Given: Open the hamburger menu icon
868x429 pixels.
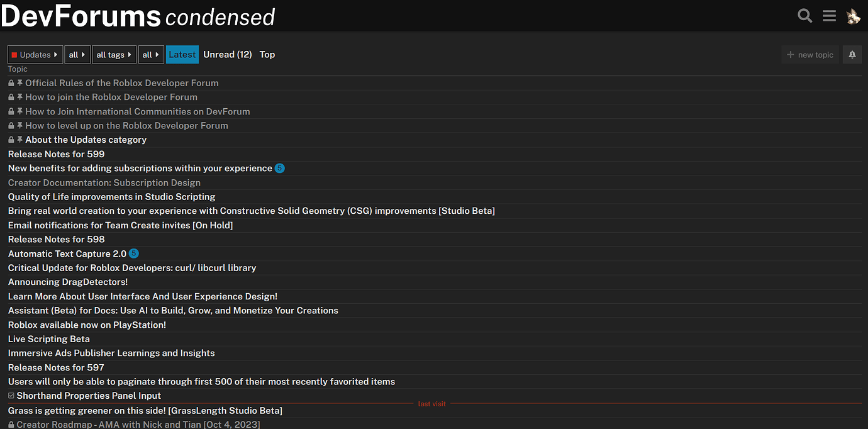Looking at the screenshot, I should tap(829, 16).
